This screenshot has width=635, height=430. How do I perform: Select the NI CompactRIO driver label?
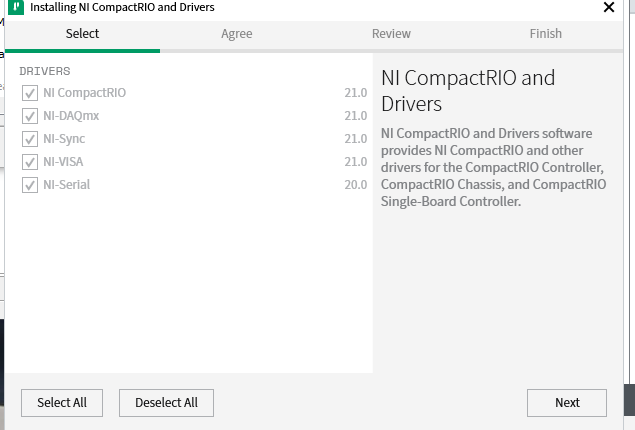(x=84, y=93)
